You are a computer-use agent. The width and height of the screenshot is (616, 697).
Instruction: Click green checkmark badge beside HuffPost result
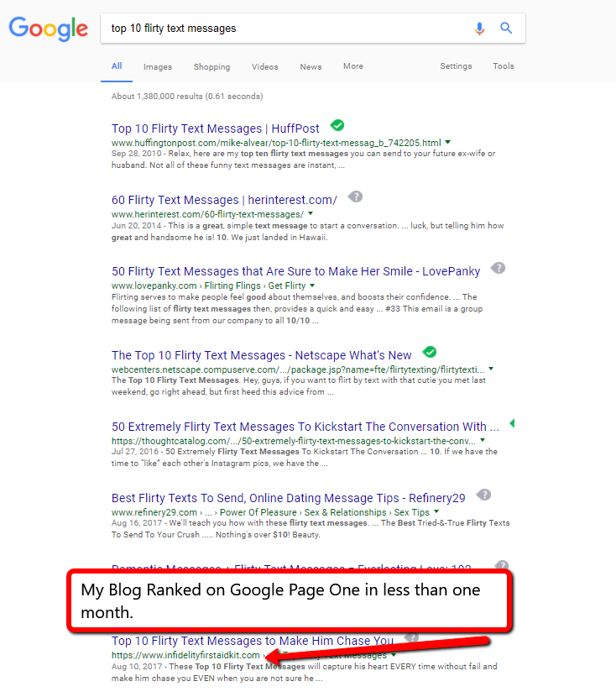coord(337,125)
